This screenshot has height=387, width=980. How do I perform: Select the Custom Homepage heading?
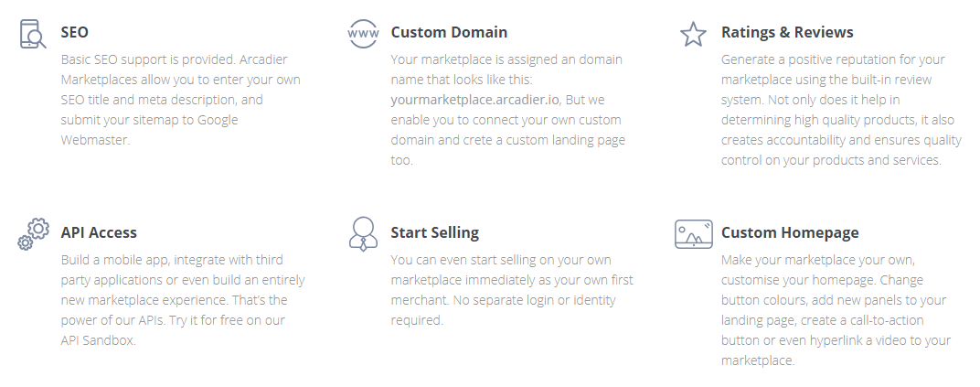(789, 232)
